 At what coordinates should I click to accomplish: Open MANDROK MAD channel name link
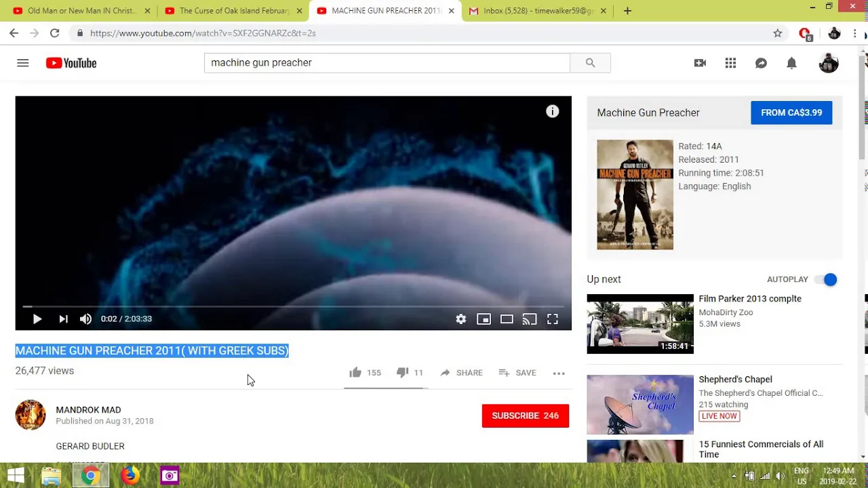pyautogui.click(x=88, y=409)
